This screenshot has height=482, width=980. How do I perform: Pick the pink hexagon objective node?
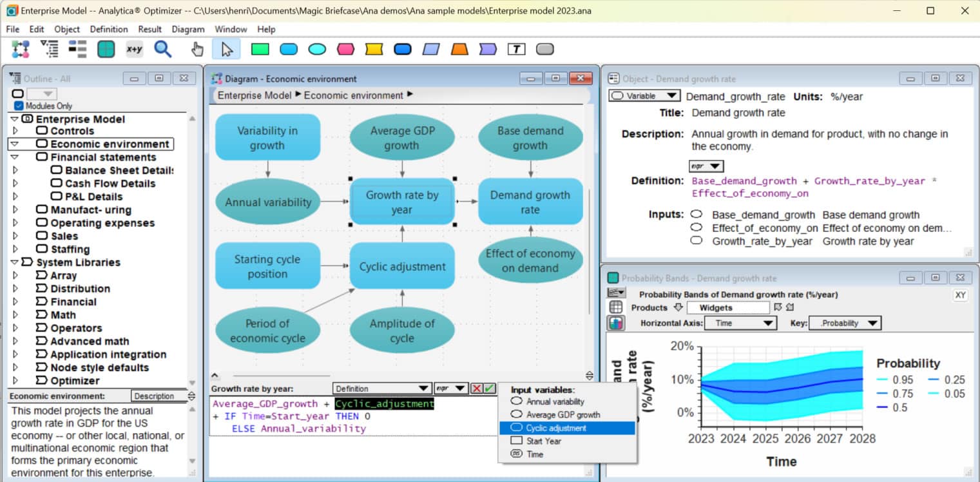click(x=345, y=49)
